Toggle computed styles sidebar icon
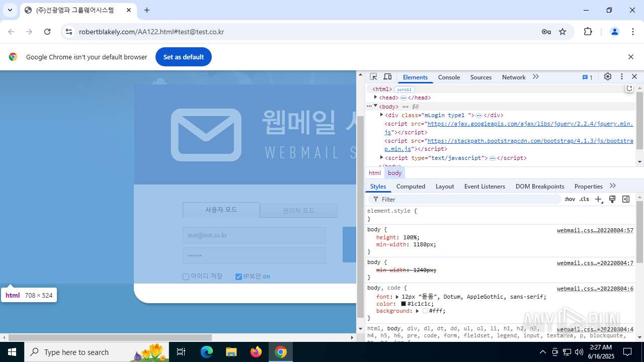The image size is (644, 362). [626, 199]
